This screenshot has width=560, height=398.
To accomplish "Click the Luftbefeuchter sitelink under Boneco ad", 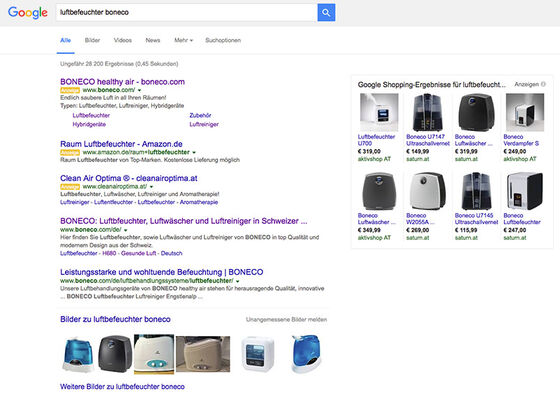I will (91, 115).
